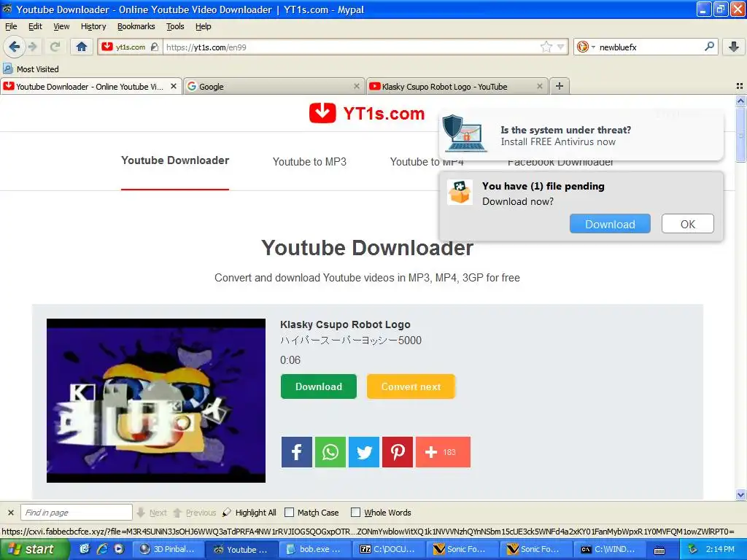Click the Most Visited bookmarks icon

pos(7,69)
